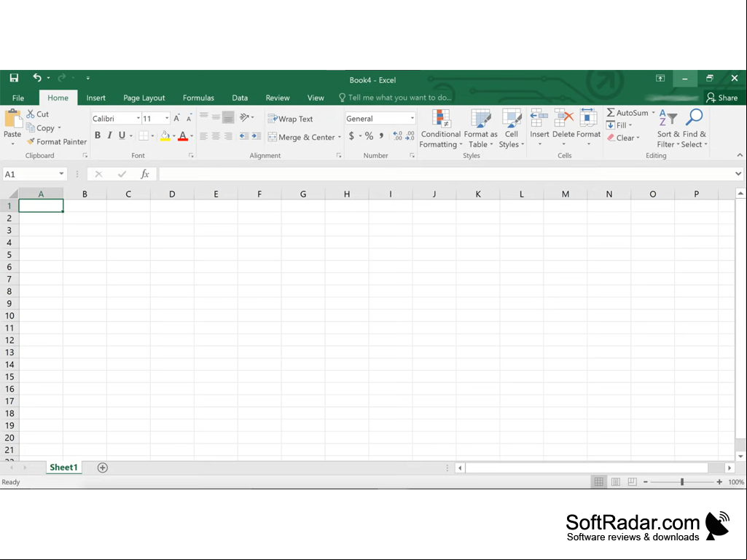747x560 pixels.
Task: Open the Borders button in the Font group
Action: tap(144, 136)
